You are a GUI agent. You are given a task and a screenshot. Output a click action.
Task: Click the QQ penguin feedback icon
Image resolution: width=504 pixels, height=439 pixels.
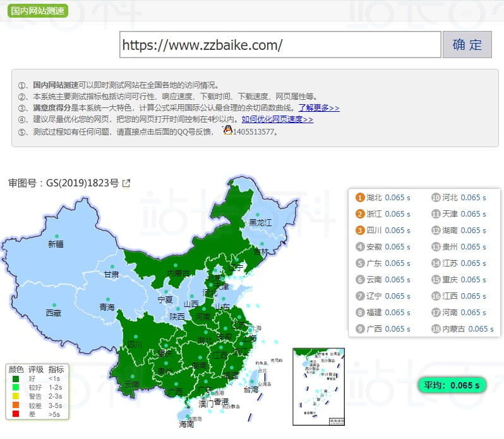coord(227,131)
